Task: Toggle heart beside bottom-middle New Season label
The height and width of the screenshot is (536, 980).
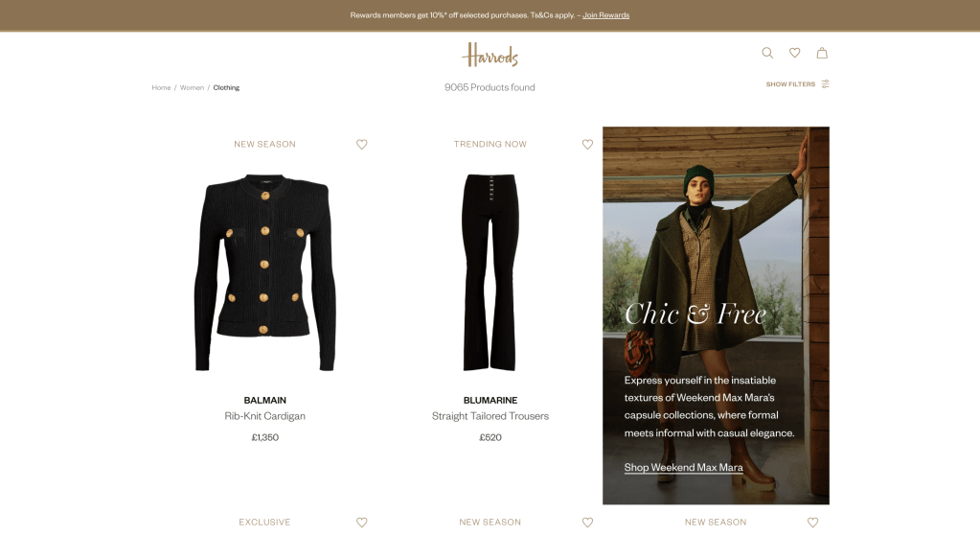Action: point(587,523)
